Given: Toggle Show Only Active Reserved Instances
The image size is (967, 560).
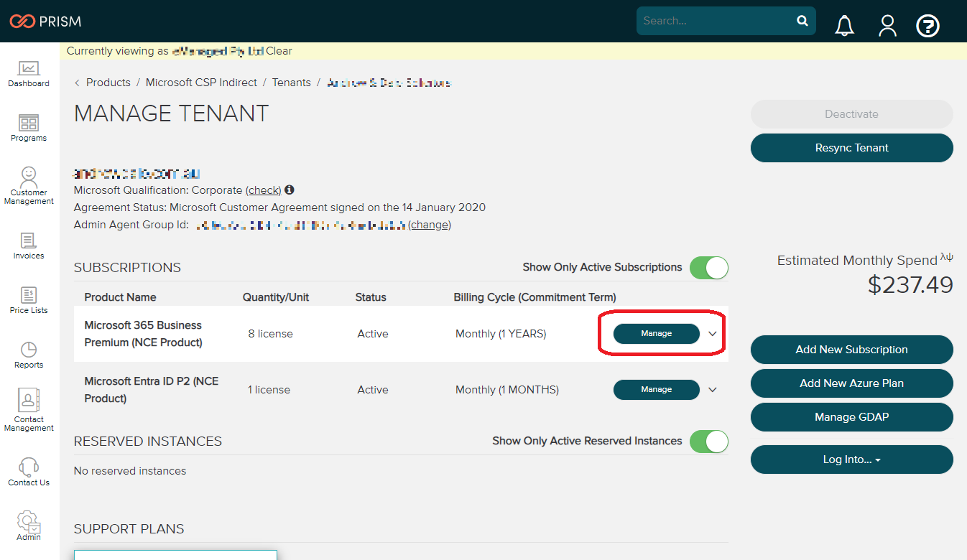Looking at the screenshot, I should 708,442.
